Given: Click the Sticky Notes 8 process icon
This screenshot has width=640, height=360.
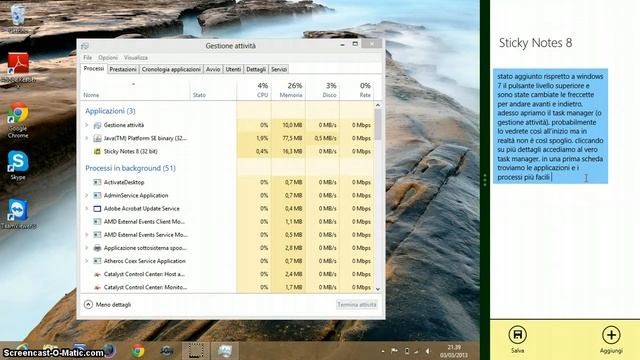Looking at the screenshot, I should tap(97, 151).
